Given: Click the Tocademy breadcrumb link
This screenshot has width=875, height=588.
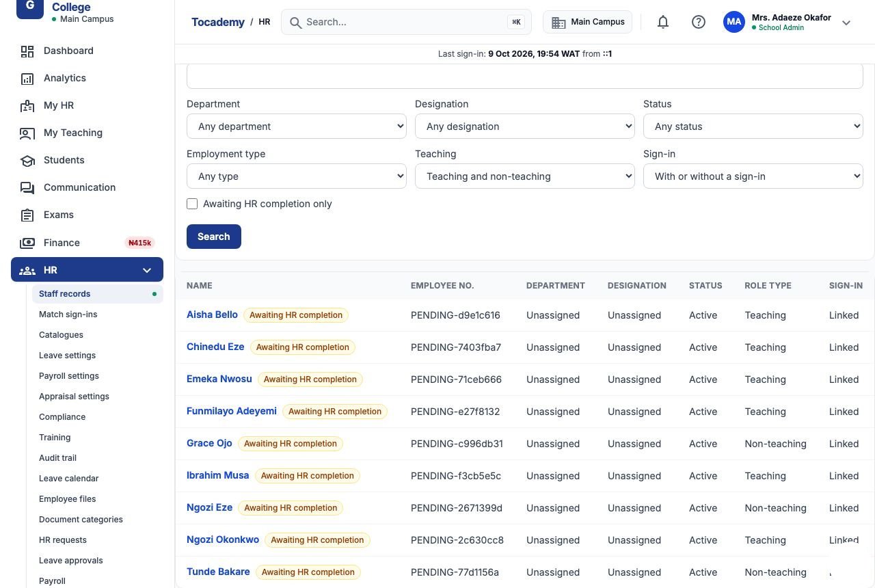Looking at the screenshot, I should point(218,22).
